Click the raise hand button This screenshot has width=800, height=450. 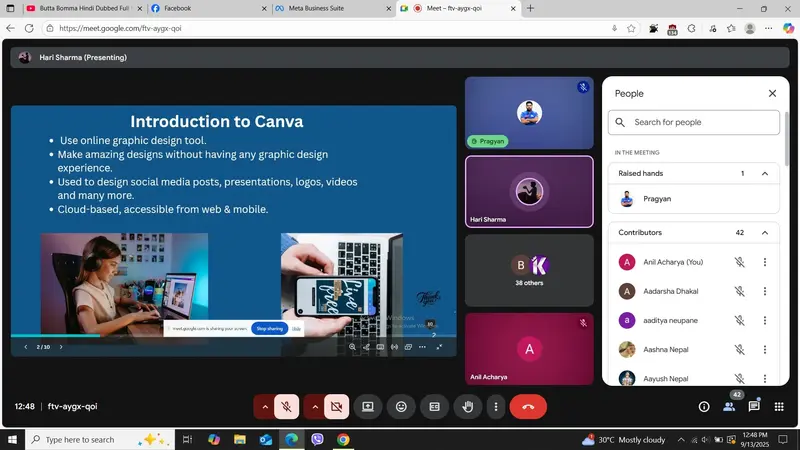point(468,407)
